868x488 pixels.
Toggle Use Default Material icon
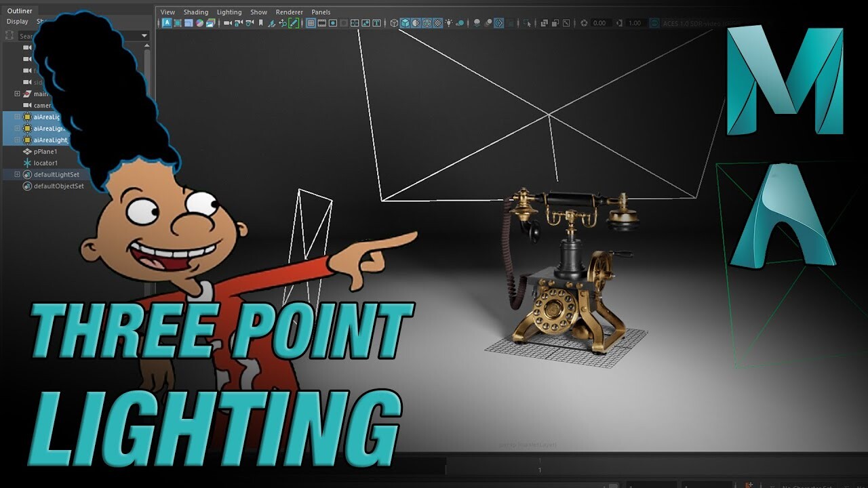416,23
